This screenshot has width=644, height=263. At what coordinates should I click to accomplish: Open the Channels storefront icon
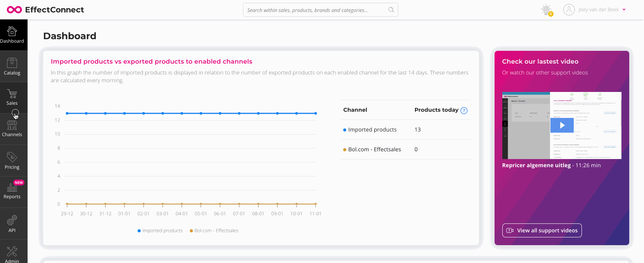pos(12,125)
